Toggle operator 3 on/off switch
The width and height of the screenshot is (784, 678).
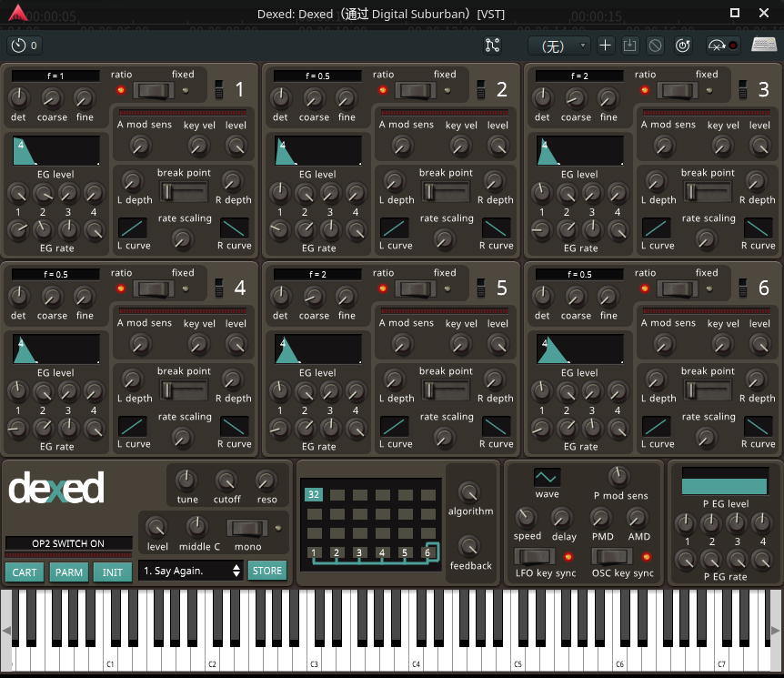[743, 89]
